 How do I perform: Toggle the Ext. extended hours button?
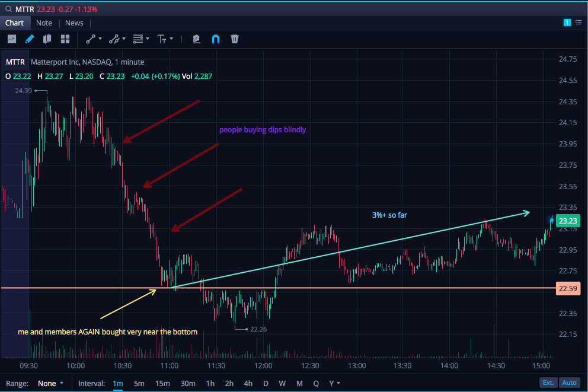pos(548,383)
